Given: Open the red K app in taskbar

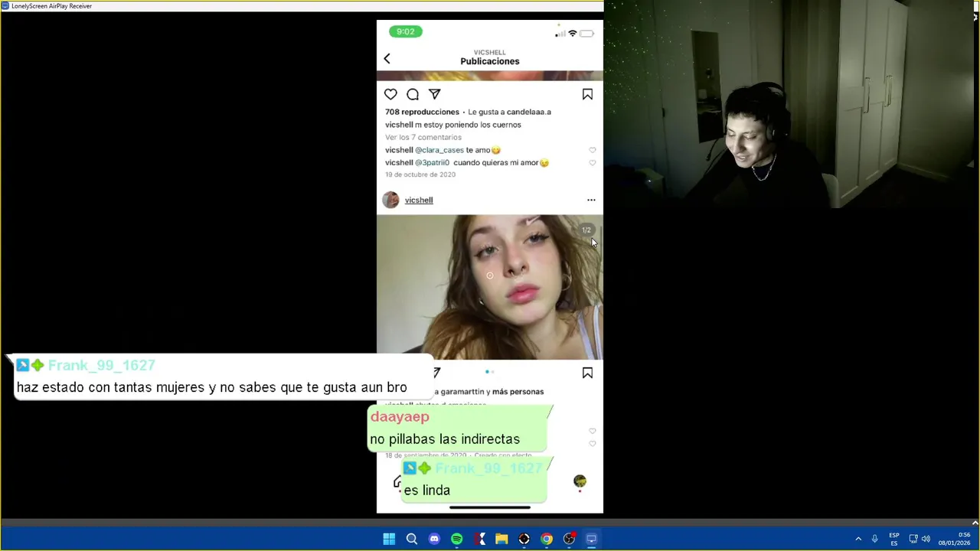Looking at the screenshot, I should click(479, 539).
